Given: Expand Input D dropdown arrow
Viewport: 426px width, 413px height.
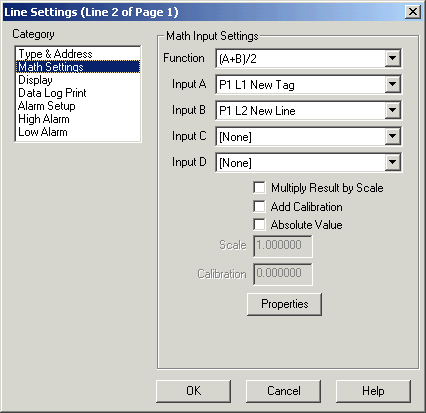Looking at the screenshot, I should pos(392,162).
